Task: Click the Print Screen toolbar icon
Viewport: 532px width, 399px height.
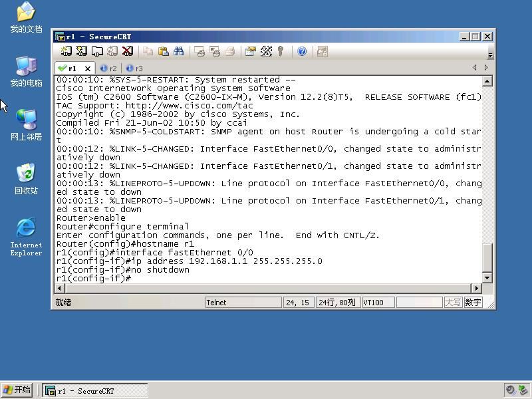Action: click(199, 51)
